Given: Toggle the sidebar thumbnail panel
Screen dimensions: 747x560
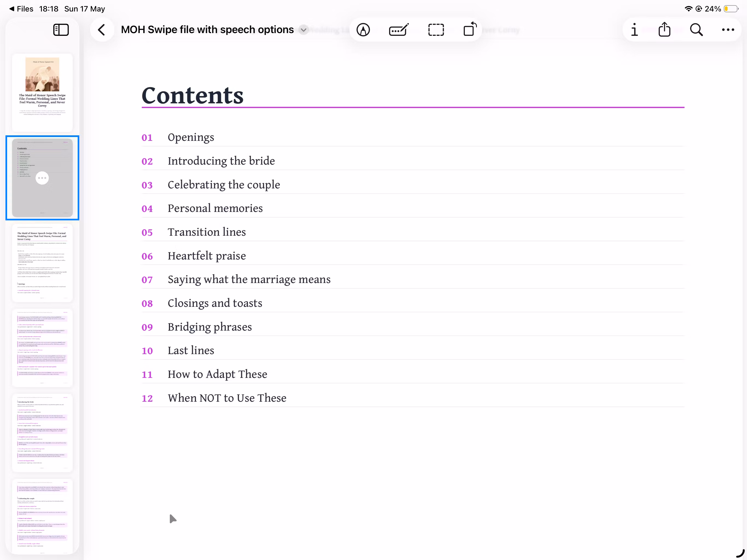Looking at the screenshot, I should point(61,30).
